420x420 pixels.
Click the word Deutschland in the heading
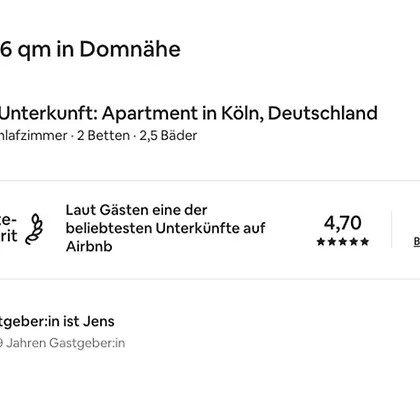(x=323, y=113)
